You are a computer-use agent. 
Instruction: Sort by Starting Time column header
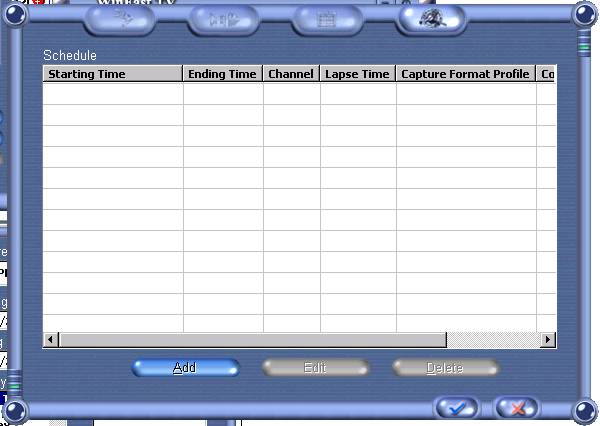[113, 74]
